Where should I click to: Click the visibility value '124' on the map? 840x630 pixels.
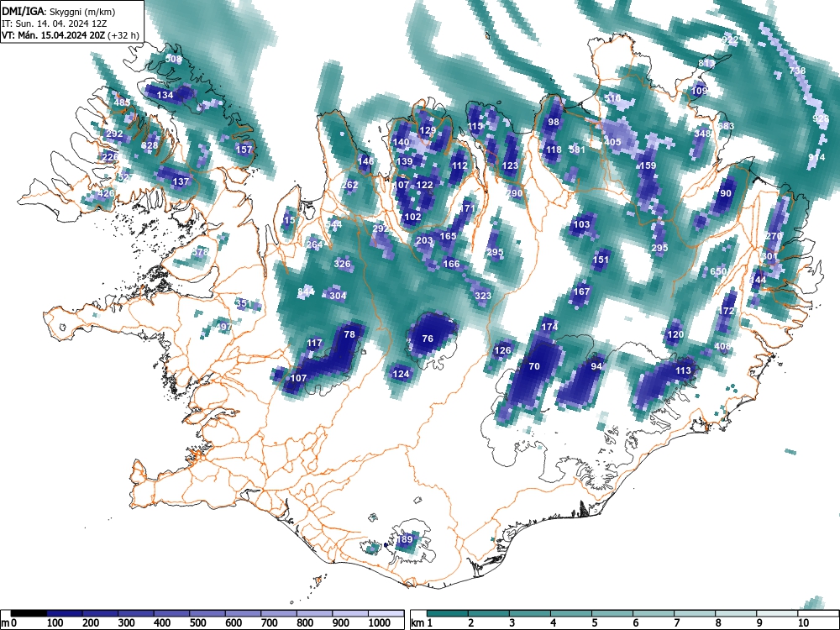[401, 374]
